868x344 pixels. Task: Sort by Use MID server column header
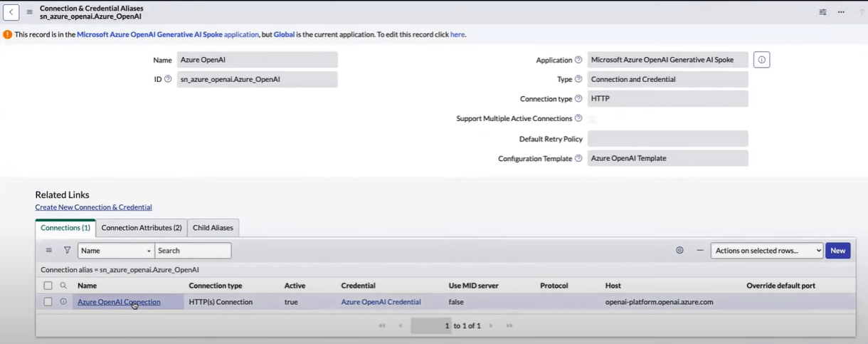click(474, 286)
